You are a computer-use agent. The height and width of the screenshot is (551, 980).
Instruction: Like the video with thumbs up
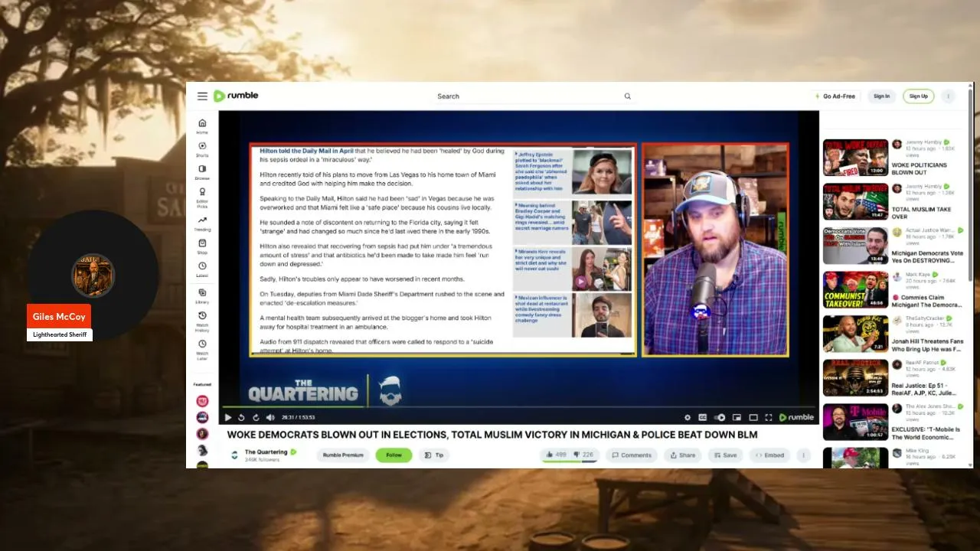557,455
